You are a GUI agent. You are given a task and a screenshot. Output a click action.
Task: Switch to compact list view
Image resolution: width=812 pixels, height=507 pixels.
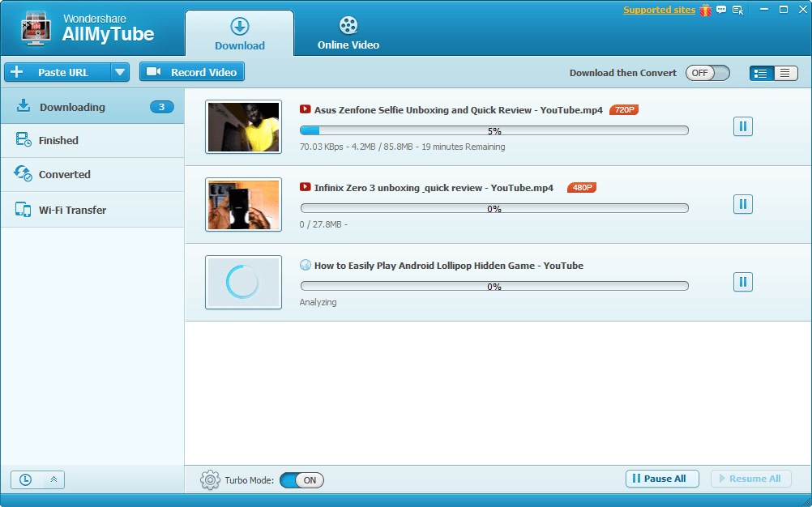(x=785, y=73)
